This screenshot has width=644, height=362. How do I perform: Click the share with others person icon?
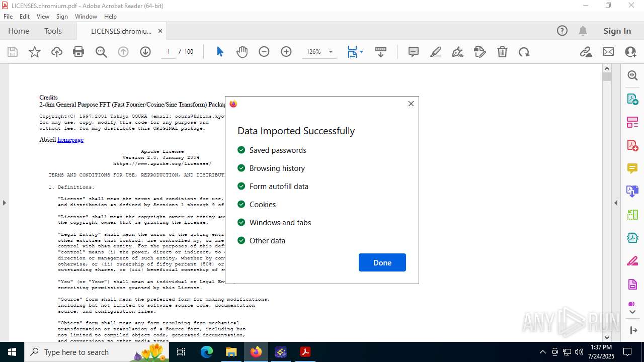coord(630,52)
